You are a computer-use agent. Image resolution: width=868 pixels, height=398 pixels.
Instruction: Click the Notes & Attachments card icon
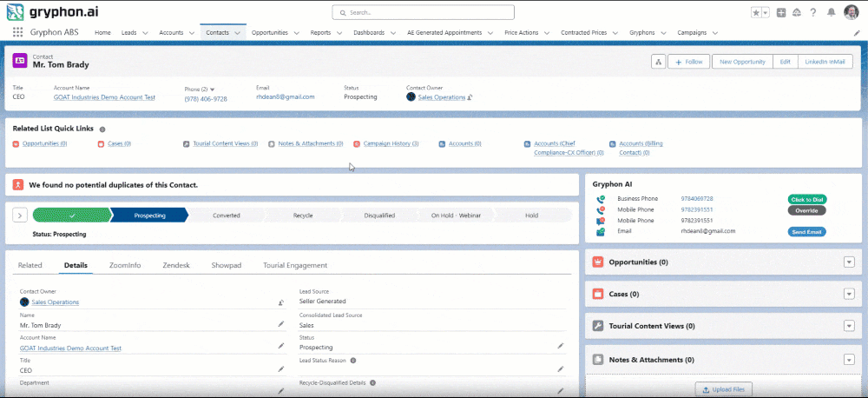click(x=598, y=360)
